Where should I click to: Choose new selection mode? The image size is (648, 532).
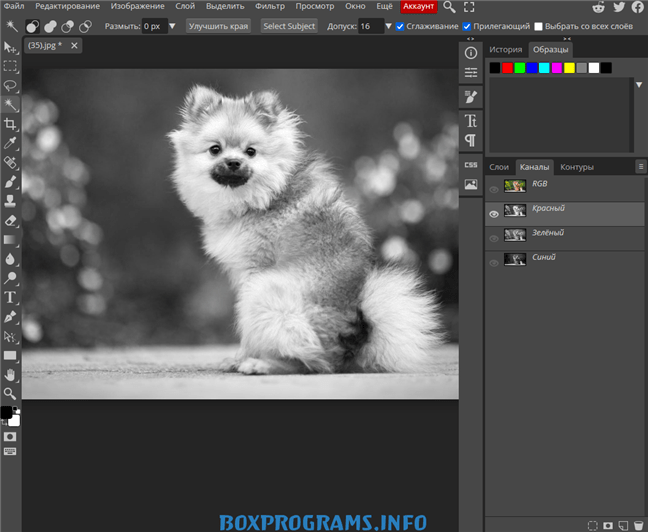click(32, 26)
